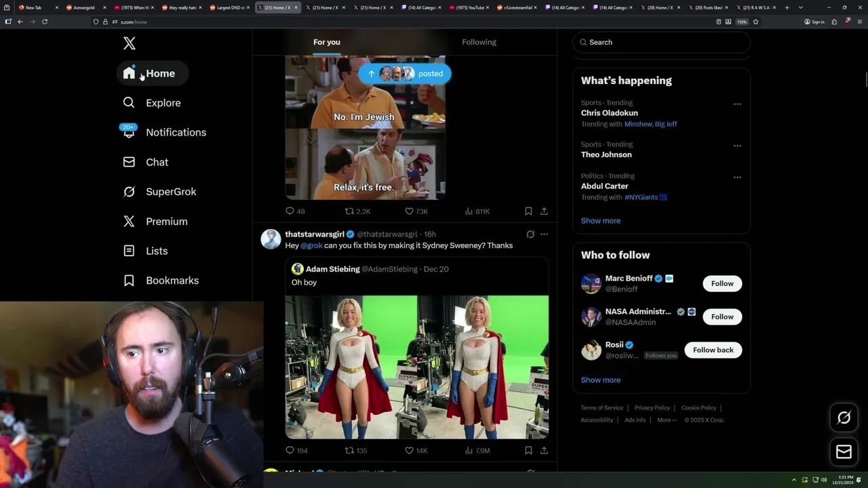Open the browser Sign in button
Viewport: 868px width, 488px height.
814,22
